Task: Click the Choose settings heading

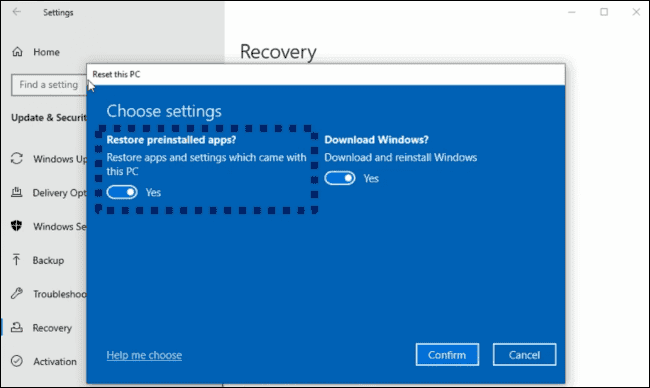Action: tap(164, 111)
